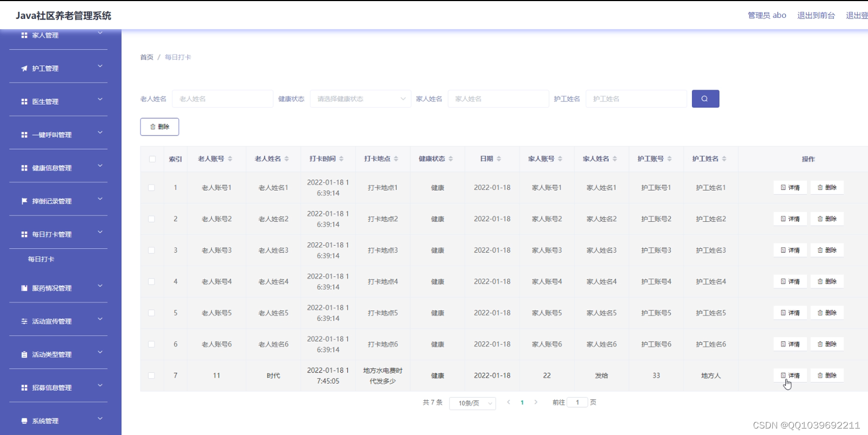Click the paper-plane icon beside 护工管理

[24, 69]
